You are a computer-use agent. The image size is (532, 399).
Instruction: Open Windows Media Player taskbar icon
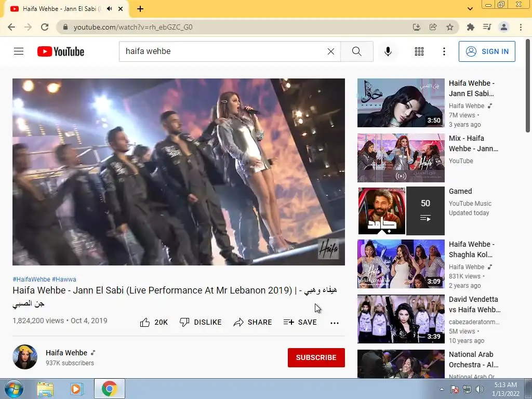click(x=76, y=389)
